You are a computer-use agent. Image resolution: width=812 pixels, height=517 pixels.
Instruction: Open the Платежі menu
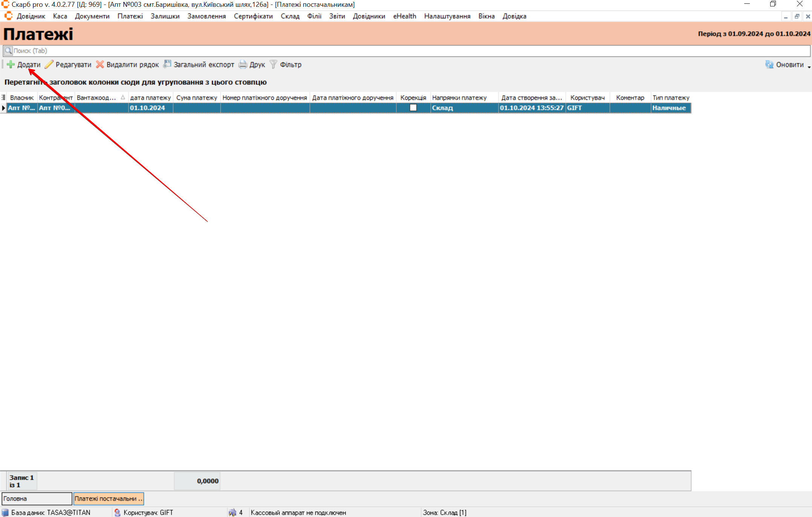[x=130, y=16]
